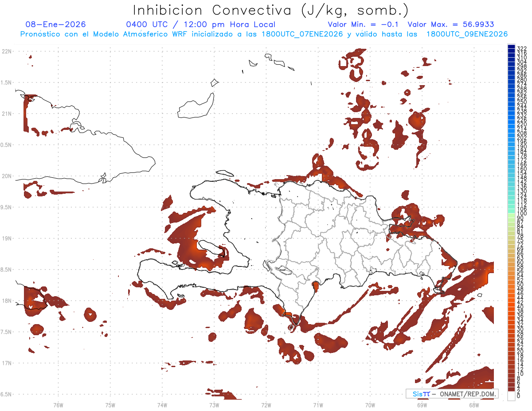Image resolution: width=532 pixels, height=411 pixels.
Task: Click the '76W' longitude label
Action: (x=58, y=405)
